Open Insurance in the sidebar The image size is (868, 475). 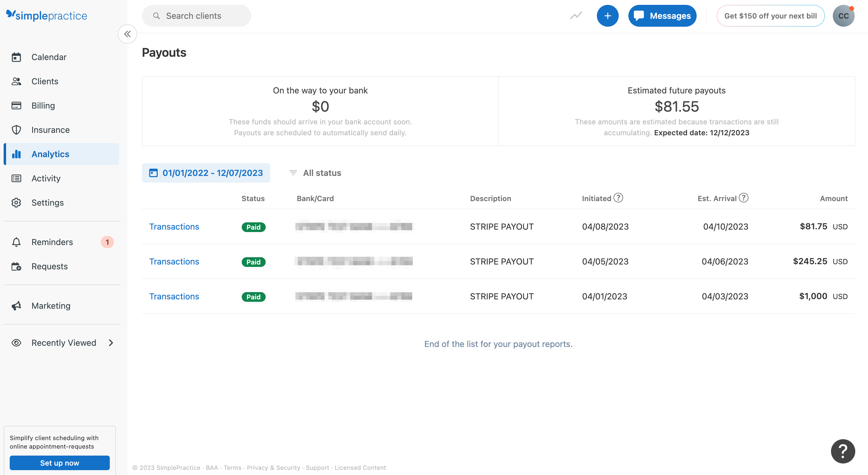tap(51, 130)
